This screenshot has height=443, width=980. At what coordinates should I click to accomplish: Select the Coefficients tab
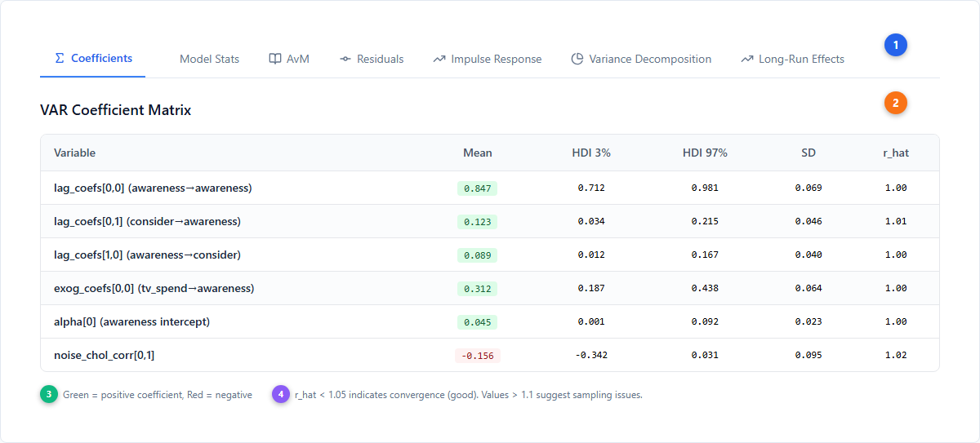(x=92, y=58)
